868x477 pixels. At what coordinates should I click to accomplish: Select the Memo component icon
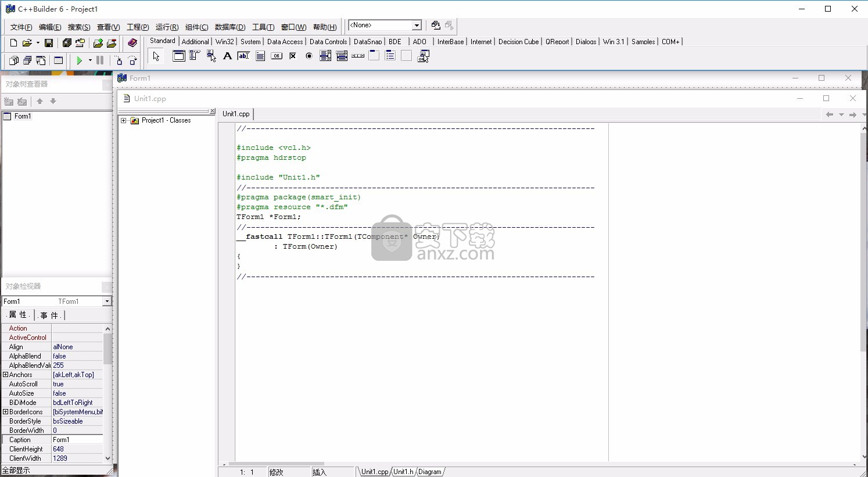pyautogui.click(x=260, y=56)
